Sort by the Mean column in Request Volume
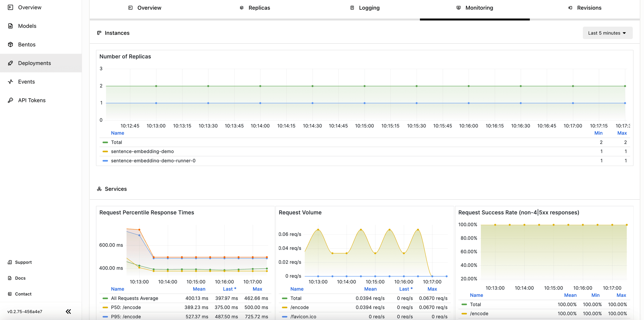Viewport: 644px width, 320px height. point(370,289)
